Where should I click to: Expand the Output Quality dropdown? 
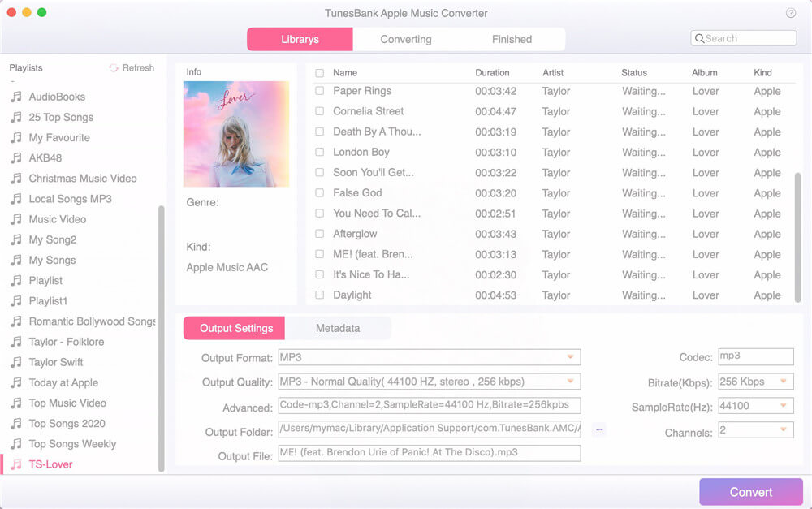pyautogui.click(x=430, y=382)
